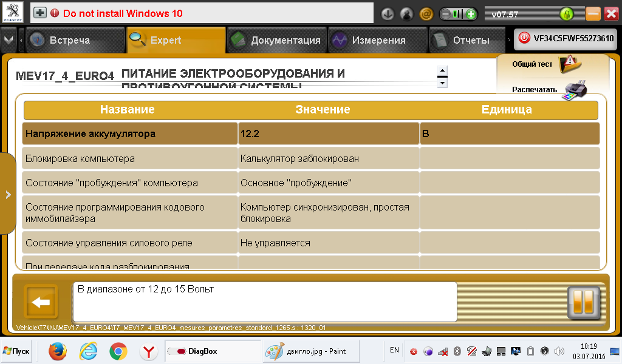Image resolution: width=622 pixels, height=364 pixels.
Task: Click the Значение column header
Action: coord(323,109)
